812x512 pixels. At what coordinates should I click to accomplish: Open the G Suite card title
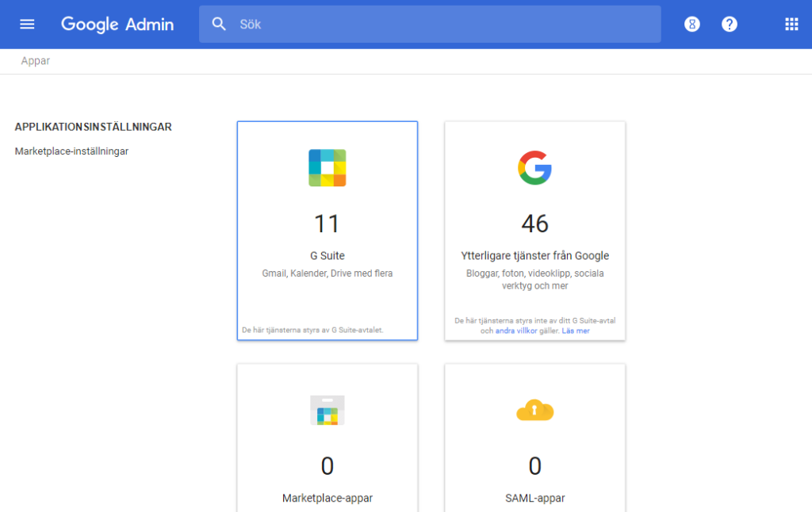(327, 256)
